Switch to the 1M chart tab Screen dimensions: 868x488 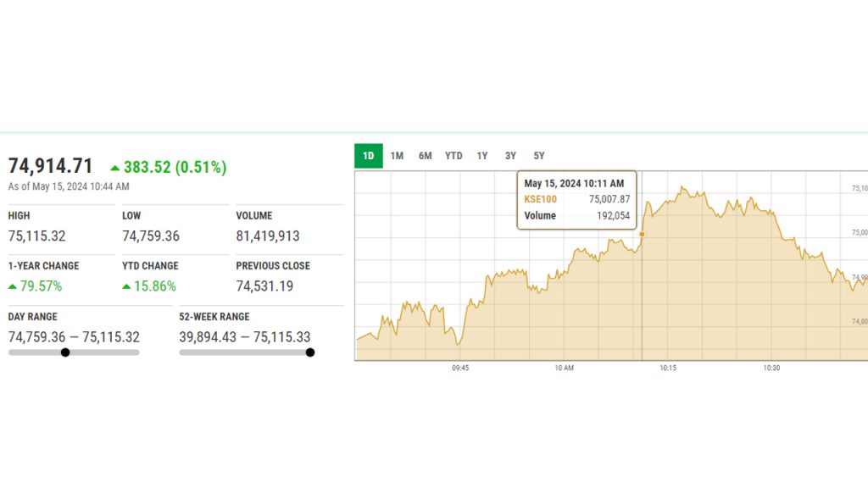397,156
